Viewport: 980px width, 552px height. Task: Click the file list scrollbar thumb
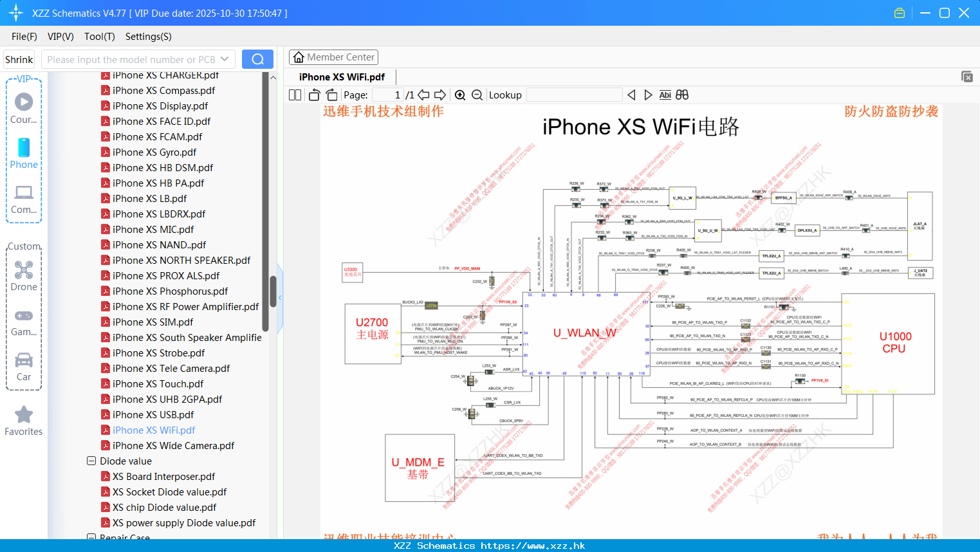pos(273,291)
